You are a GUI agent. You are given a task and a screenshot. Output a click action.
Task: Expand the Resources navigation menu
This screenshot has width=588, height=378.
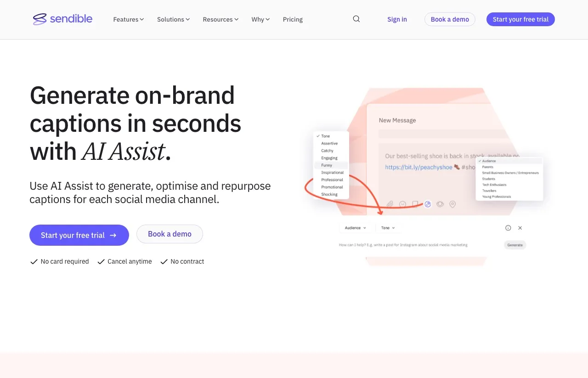point(220,19)
